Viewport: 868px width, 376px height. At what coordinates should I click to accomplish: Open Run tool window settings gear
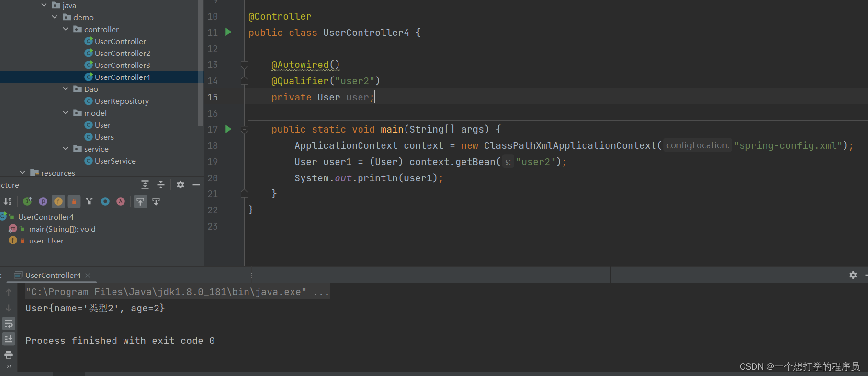click(853, 275)
